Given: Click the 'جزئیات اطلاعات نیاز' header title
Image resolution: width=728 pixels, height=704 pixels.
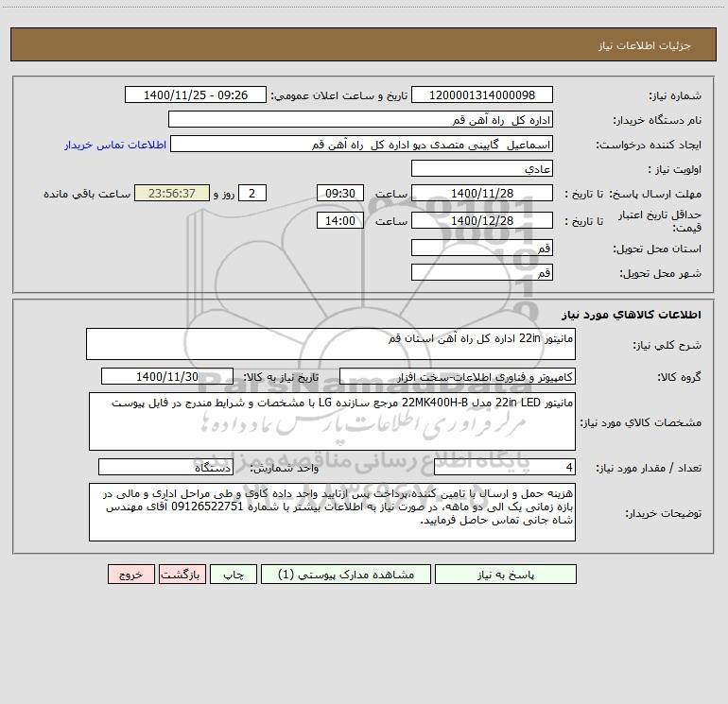Looking at the screenshot, I should 645,45.
